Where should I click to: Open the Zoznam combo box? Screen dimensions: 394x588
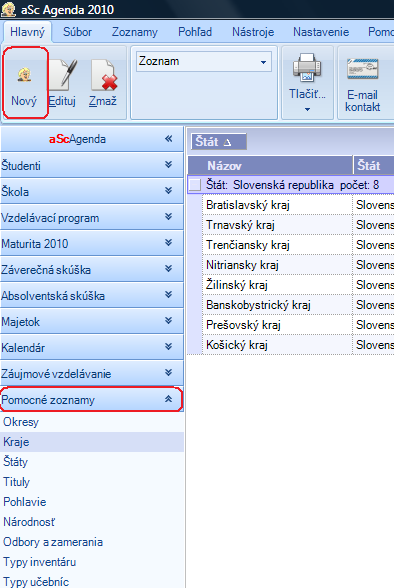204,61
